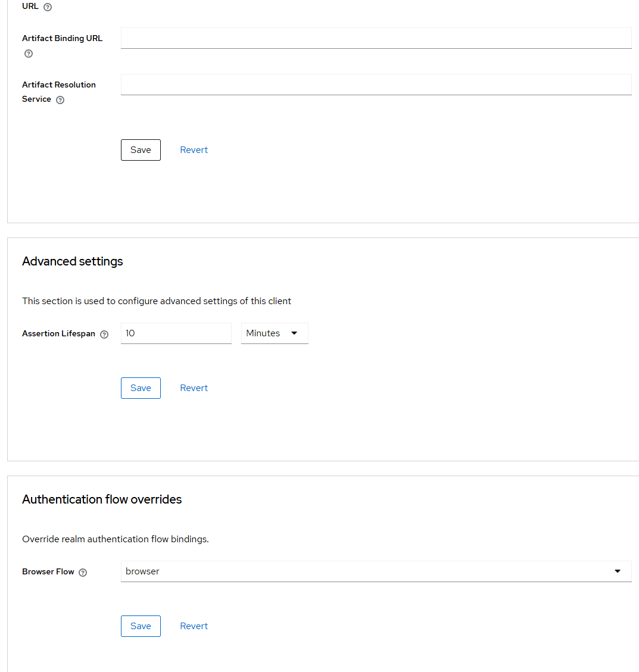Click the Browser Flow label text
This screenshot has width=639, height=672.
48,572
